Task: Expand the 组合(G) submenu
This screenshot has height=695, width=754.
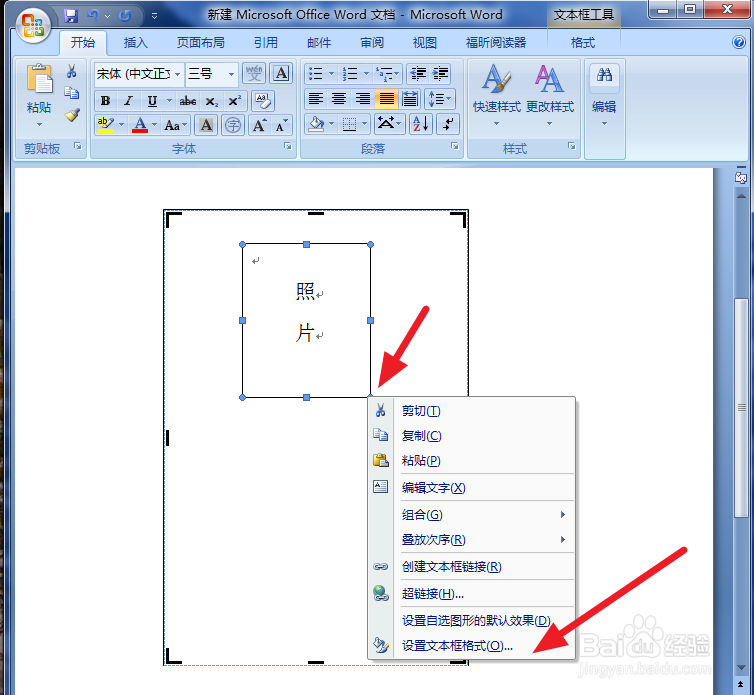Action: 472,515
